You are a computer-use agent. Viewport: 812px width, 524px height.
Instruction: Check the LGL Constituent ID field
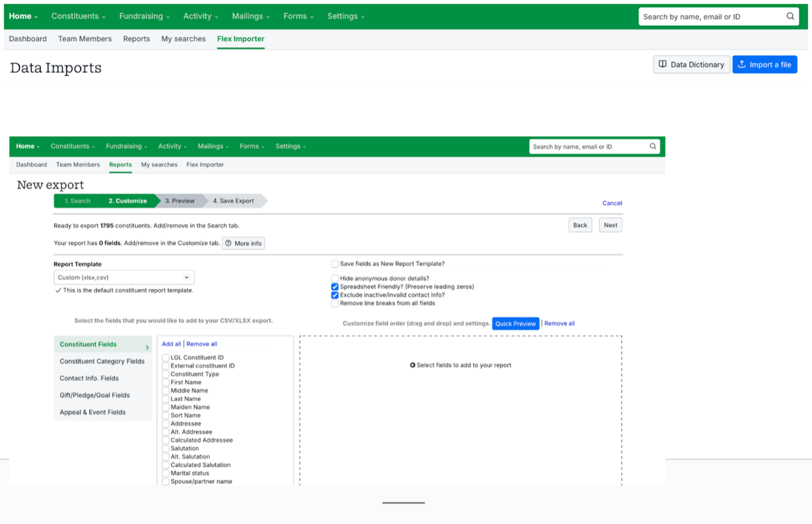(166, 358)
